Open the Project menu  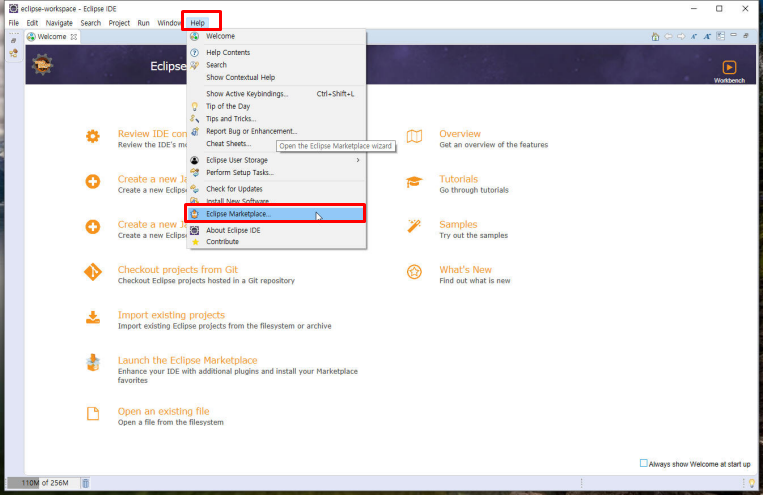click(x=119, y=23)
